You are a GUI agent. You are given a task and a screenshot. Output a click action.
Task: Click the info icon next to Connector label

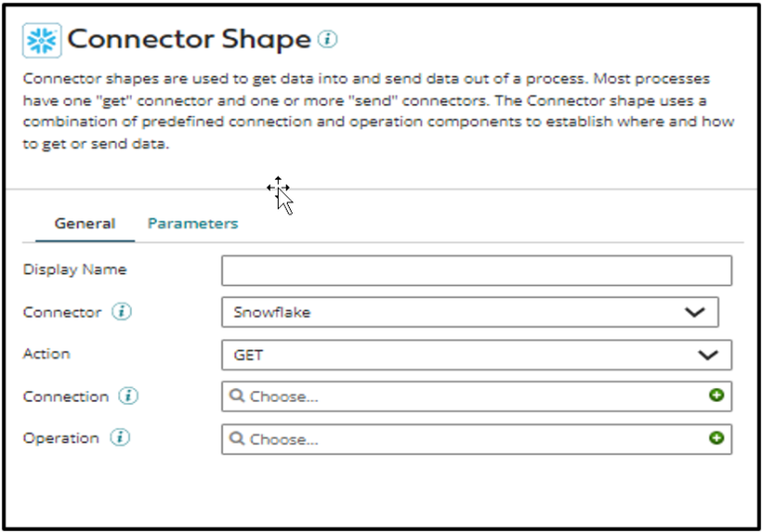click(121, 312)
